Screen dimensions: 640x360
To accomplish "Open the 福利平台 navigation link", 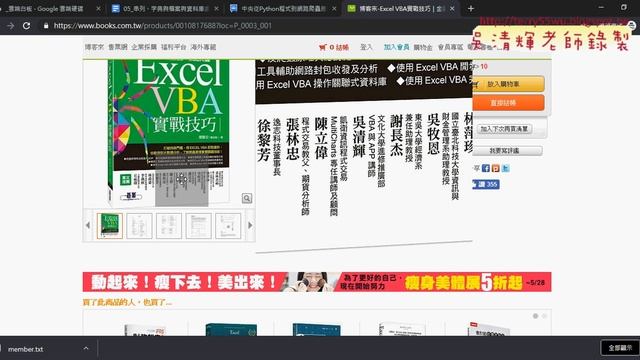I will pos(173,47).
